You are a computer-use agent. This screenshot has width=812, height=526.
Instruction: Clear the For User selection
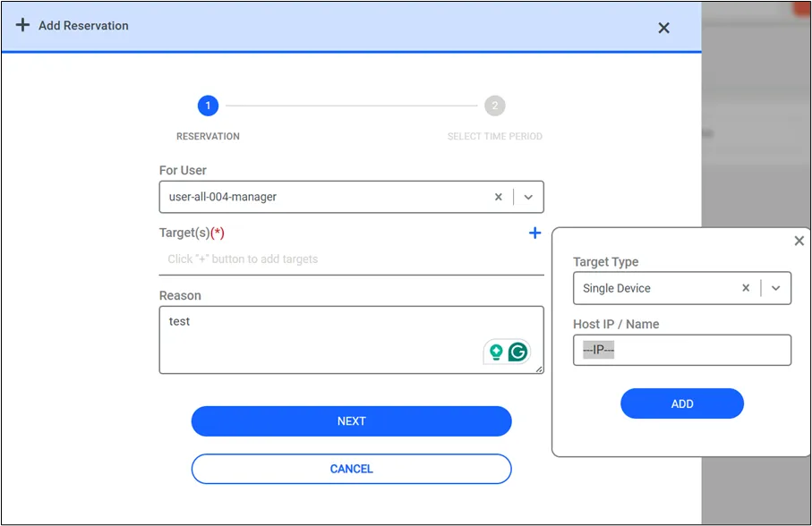pyautogui.click(x=498, y=197)
